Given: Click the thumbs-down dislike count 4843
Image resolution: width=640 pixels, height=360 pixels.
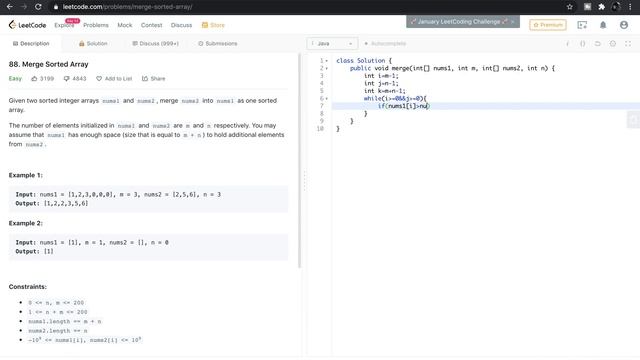Looking at the screenshot, I should (x=75, y=78).
